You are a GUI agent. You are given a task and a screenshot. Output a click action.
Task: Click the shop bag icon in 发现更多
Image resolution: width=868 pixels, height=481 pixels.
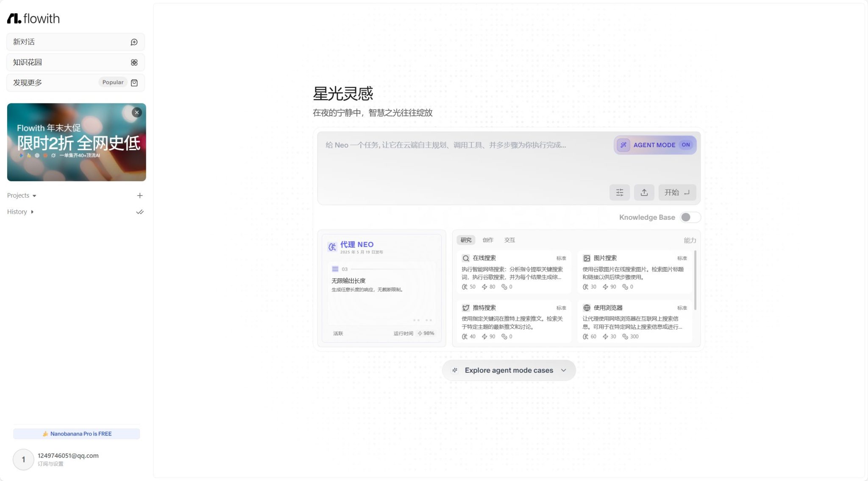(134, 83)
